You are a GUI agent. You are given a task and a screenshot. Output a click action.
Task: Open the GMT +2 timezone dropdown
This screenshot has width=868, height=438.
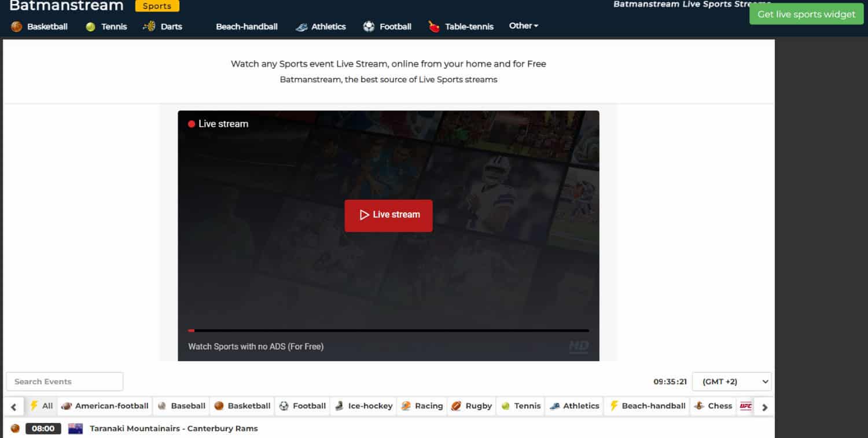[x=732, y=382]
